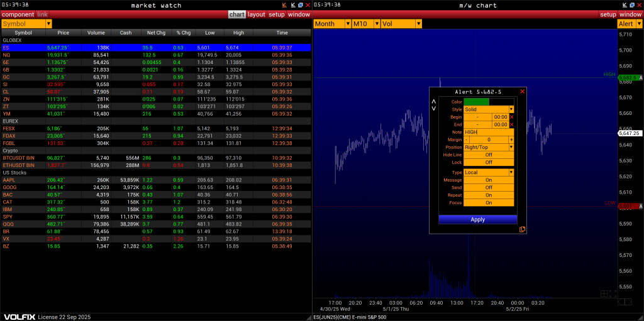
Task: Click the fullscreen expand icon on chart
Action: coord(613,293)
